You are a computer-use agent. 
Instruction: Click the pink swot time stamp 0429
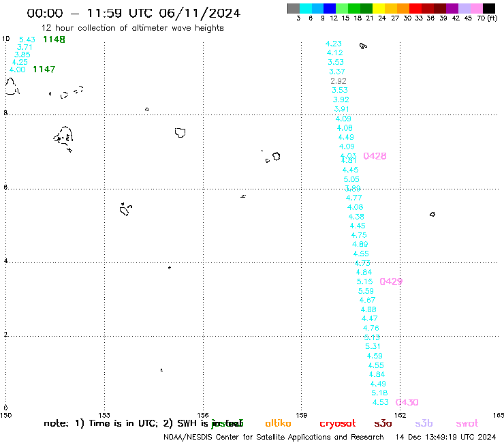391,281
